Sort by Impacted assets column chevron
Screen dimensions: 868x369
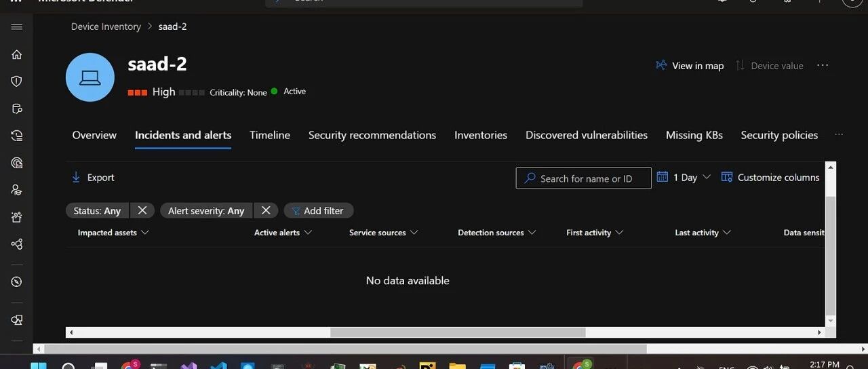tap(144, 233)
